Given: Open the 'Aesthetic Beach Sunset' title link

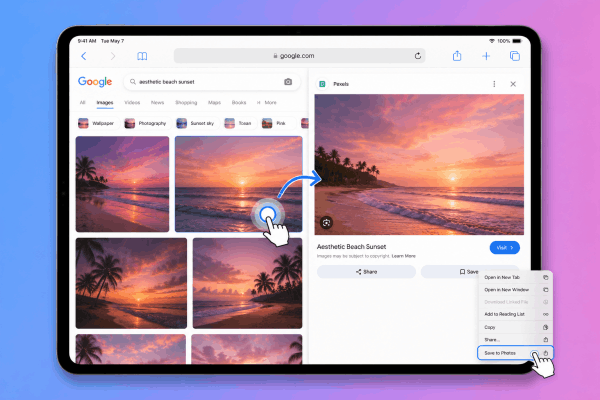Looking at the screenshot, I should (x=351, y=247).
